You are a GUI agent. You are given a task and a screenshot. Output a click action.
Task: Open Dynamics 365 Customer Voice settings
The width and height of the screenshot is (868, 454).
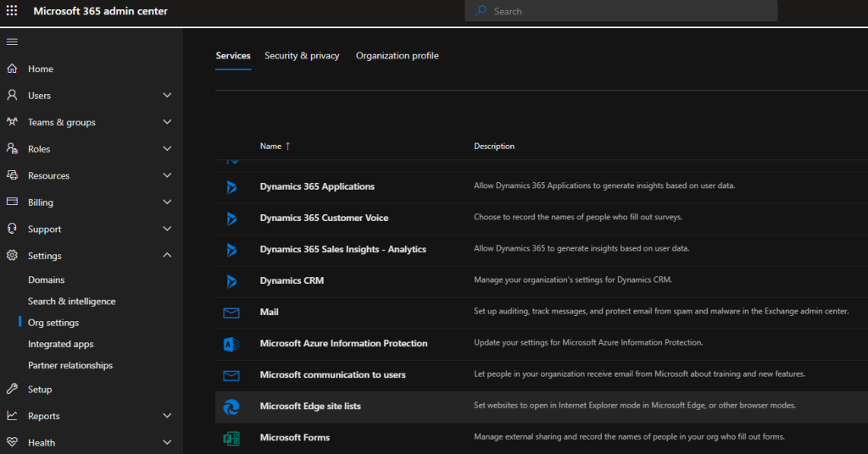tap(324, 218)
